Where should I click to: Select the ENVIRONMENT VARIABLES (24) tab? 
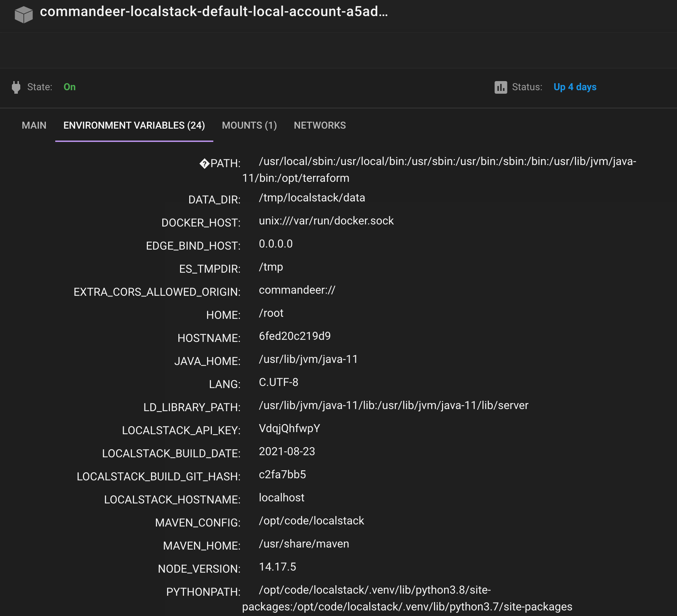pyautogui.click(x=134, y=125)
